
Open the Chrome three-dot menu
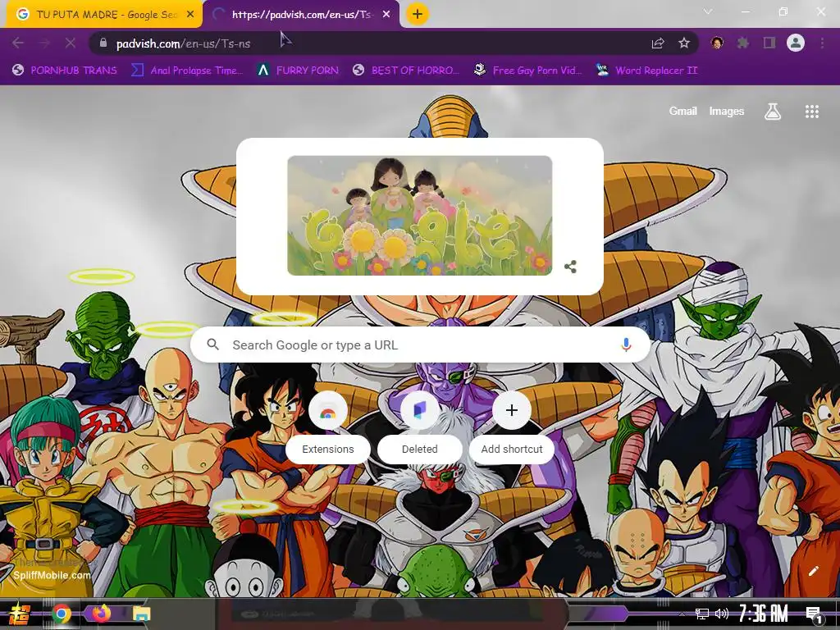point(822,43)
